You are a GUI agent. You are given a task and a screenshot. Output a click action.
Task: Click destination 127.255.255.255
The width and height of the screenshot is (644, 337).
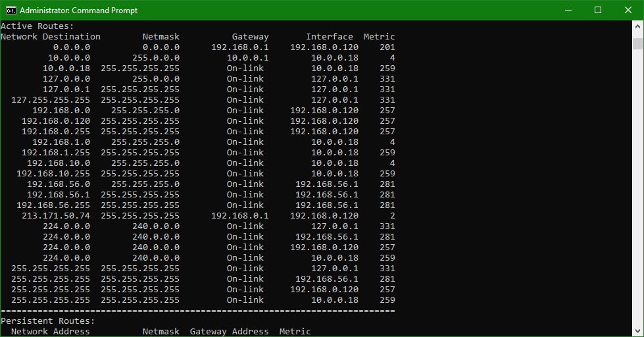coord(51,100)
